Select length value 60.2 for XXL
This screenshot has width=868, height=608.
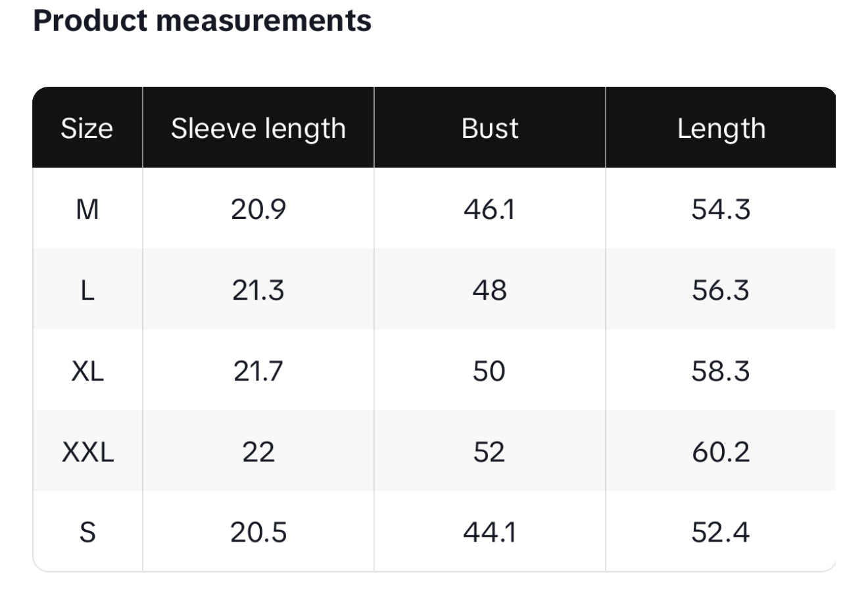pos(721,452)
